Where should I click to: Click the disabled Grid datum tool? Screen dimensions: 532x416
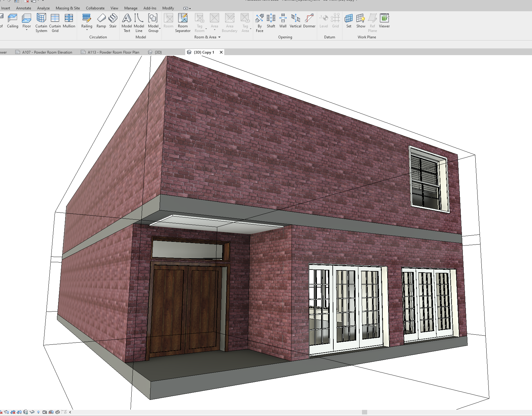tap(335, 21)
